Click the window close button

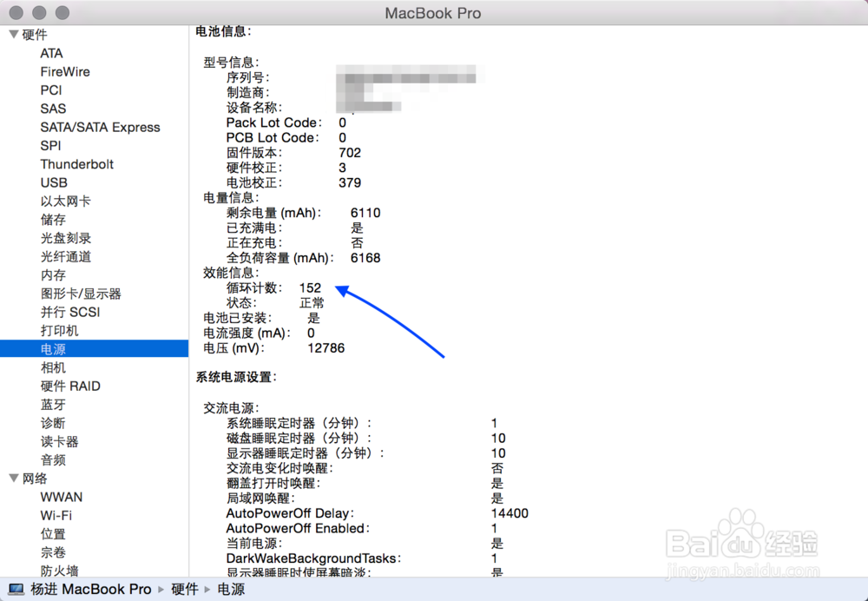click(16, 12)
